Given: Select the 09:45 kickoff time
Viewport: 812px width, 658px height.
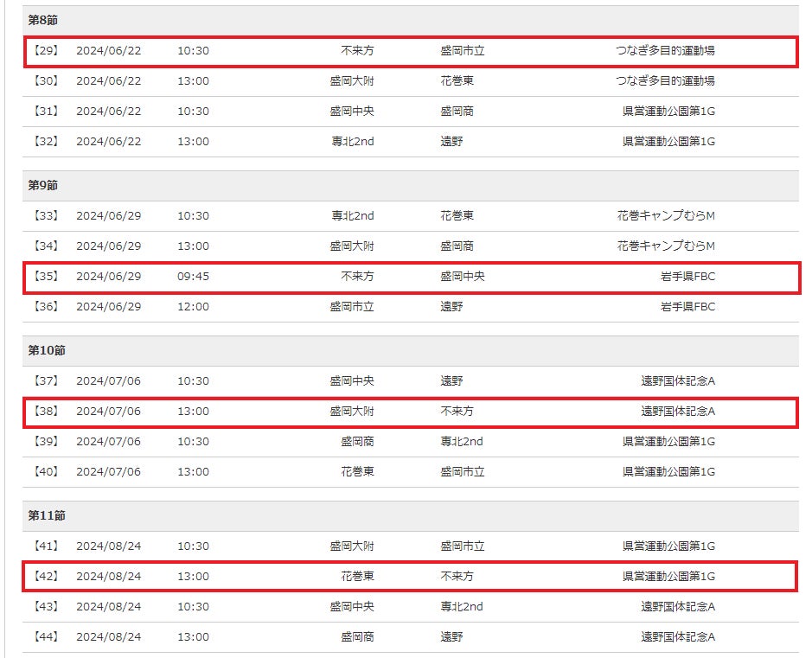Looking at the screenshot, I should [193, 277].
